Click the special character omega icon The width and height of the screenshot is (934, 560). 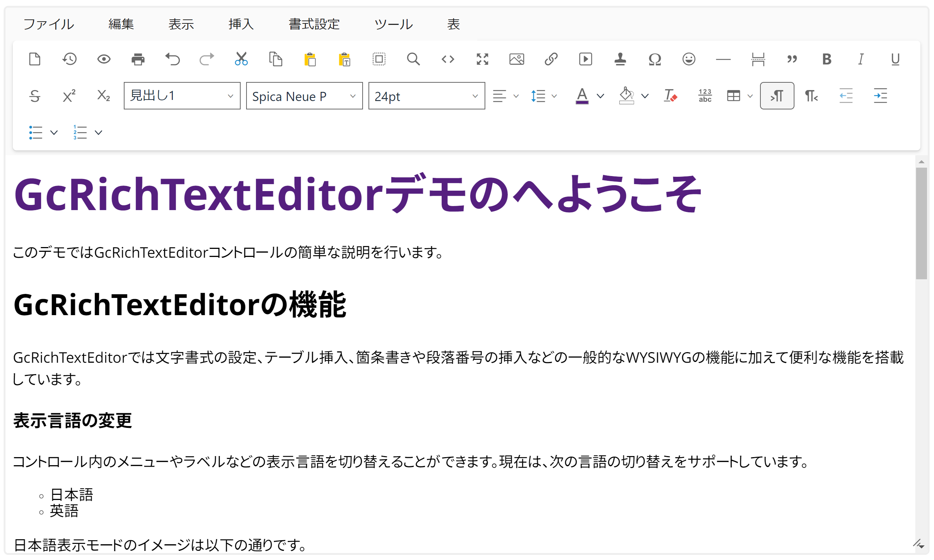click(x=655, y=59)
